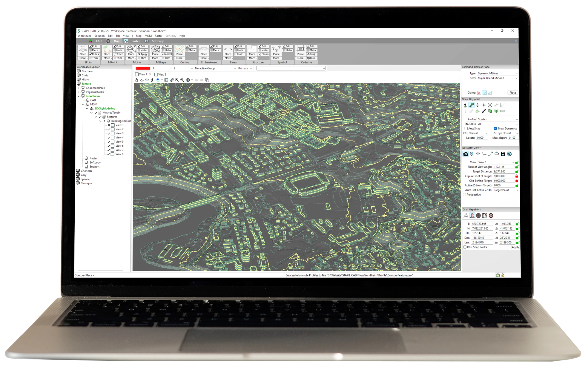Activate the zoom in magnifier tool

[177, 80]
